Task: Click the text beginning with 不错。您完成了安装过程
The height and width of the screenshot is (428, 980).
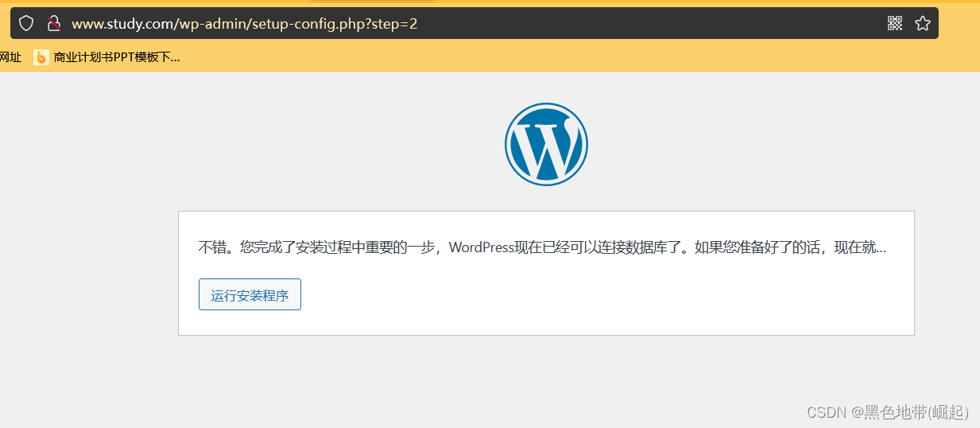Action: tap(542, 247)
